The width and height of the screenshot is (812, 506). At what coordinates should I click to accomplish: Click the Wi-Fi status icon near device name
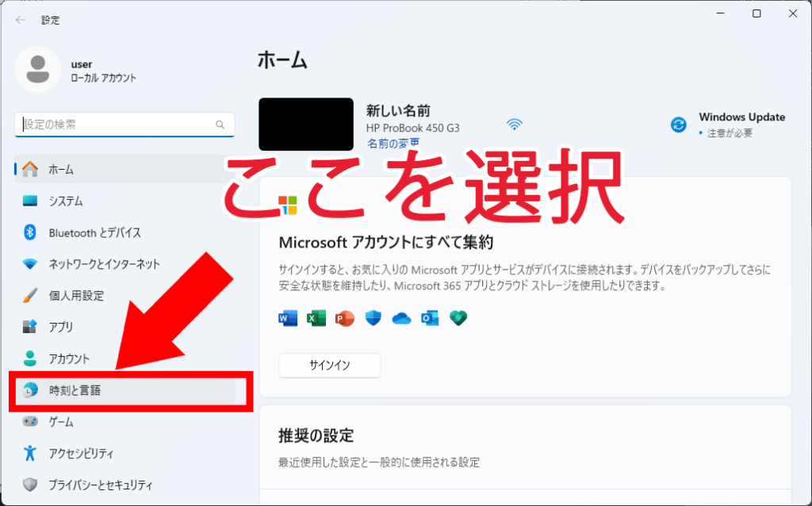pos(514,125)
